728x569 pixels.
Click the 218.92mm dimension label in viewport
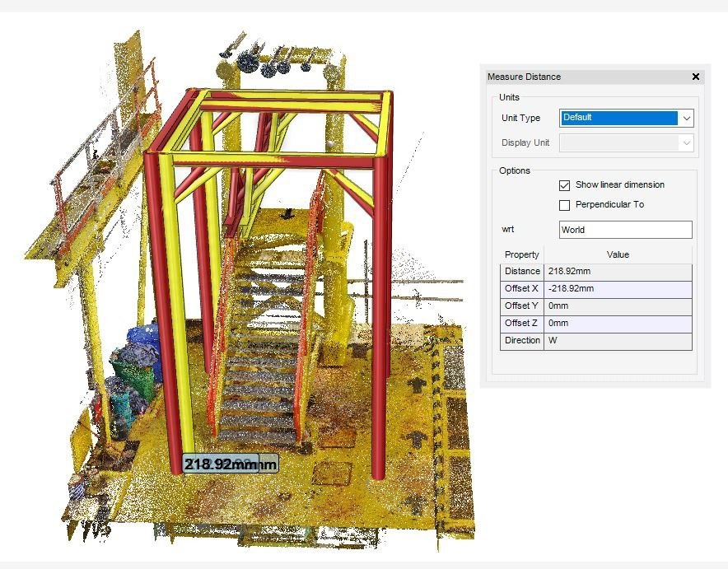click(221, 464)
